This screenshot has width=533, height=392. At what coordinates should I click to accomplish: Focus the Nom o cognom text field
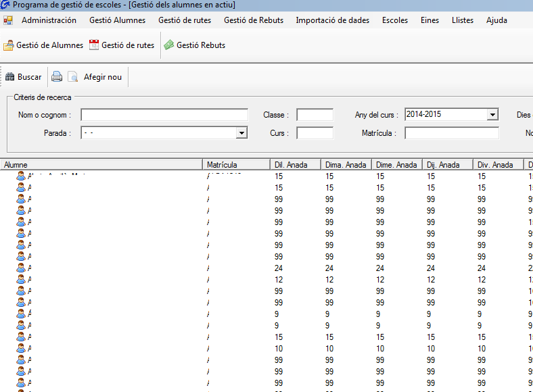pyautogui.click(x=164, y=115)
